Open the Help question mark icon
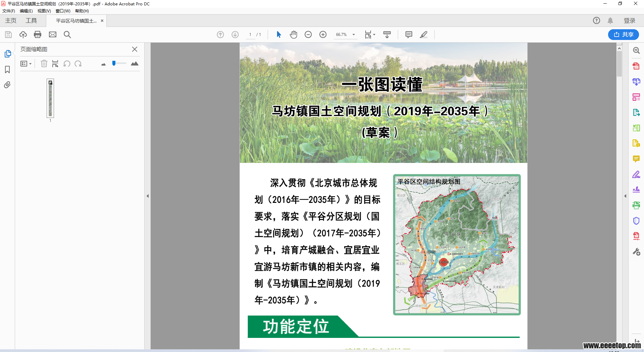Screen dimensions: 644x352 pyautogui.click(x=596, y=20)
